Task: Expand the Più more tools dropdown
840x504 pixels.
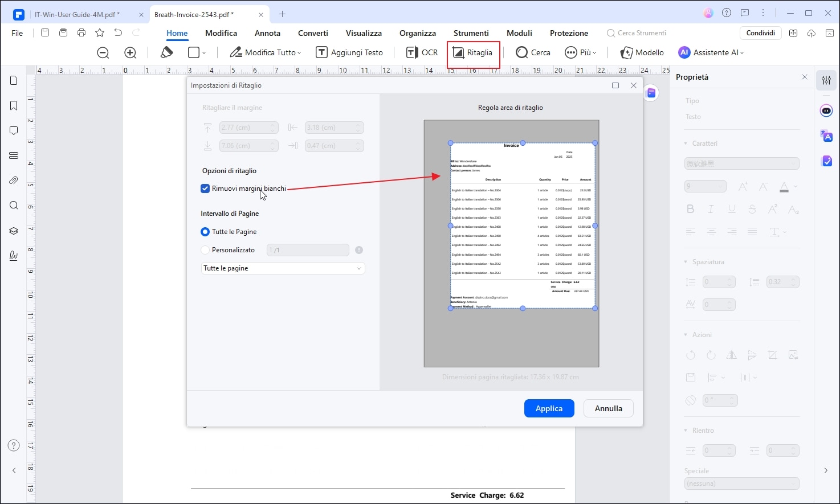Action: [x=594, y=53]
